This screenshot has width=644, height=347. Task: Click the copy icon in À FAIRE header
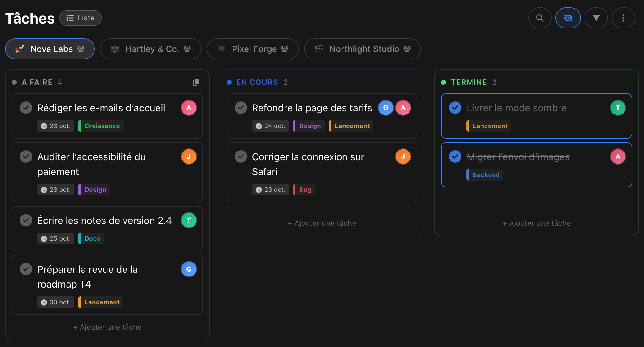click(196, 82)
